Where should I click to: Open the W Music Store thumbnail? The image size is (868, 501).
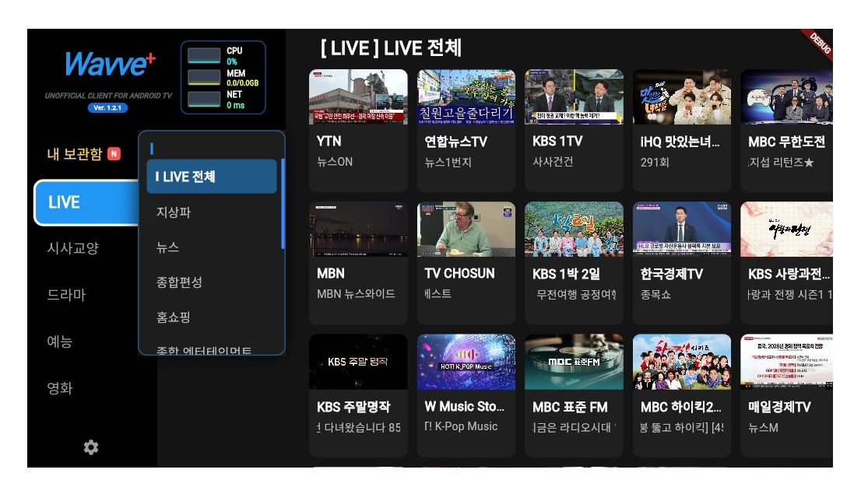(x=466, y=363)
